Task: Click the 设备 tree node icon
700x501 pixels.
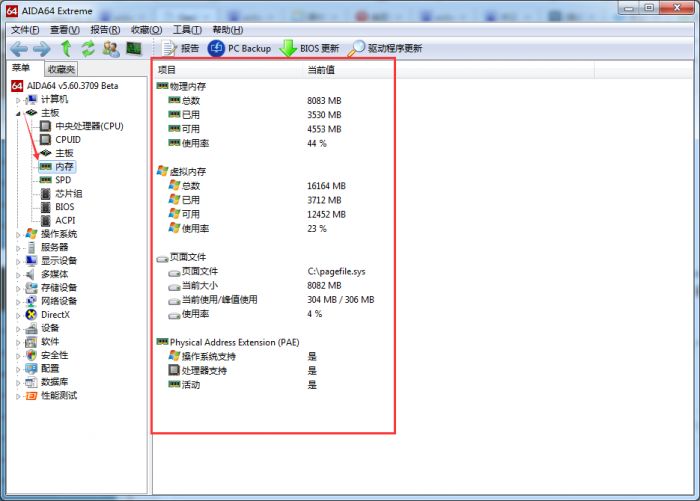Action: [x=31, y=328]
